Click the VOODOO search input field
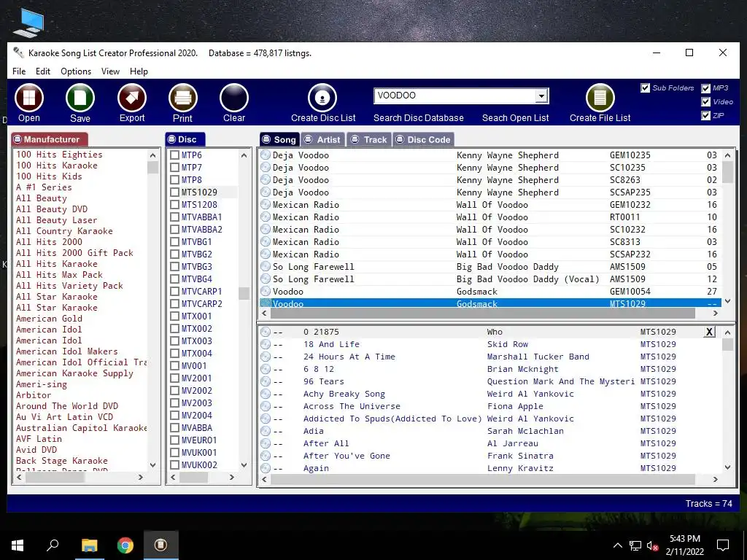The image size is (747, 560). 454,96
